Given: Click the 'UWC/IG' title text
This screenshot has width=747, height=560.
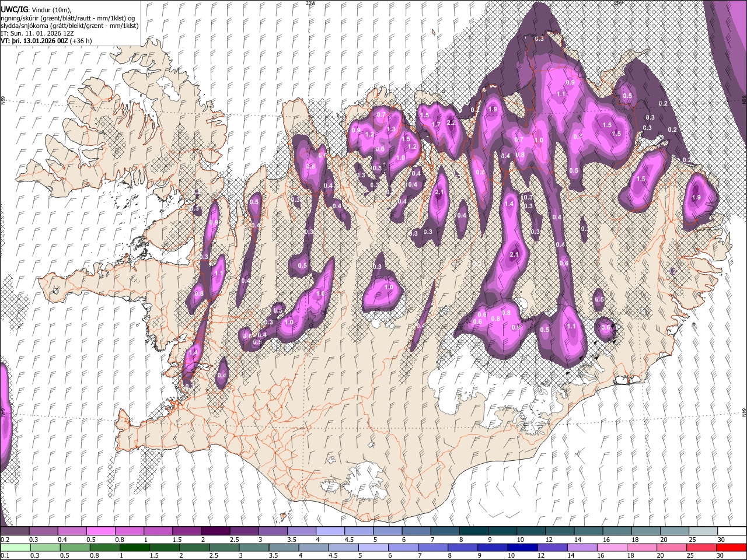Looking at the screenshot, I should (x=13, y=10).
